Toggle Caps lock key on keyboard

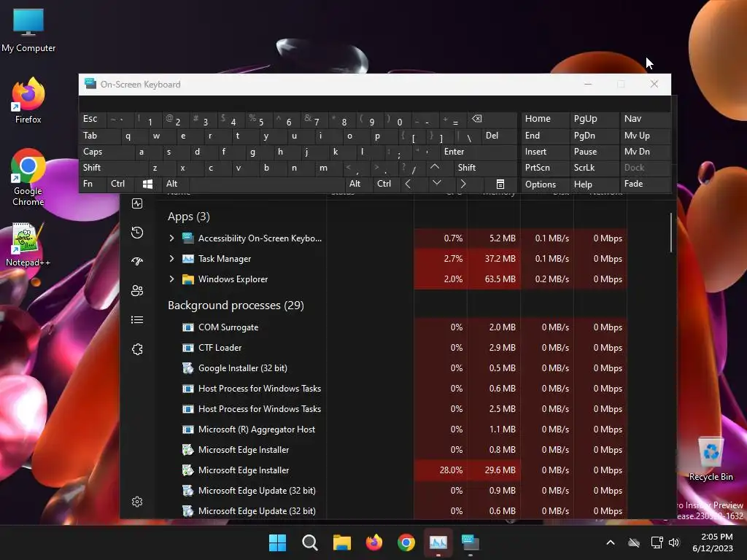click(x=107, y=152)
